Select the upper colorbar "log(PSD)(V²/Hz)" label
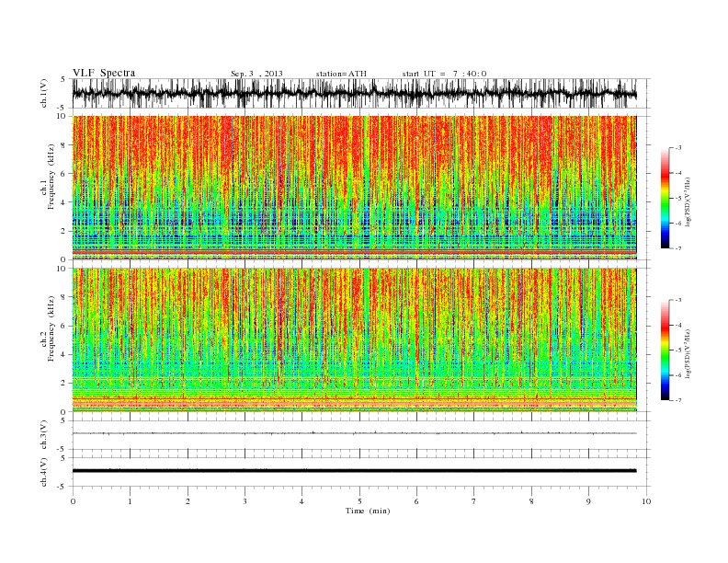The width and height of the screenshot is (728, 563). tap(688, 201)
